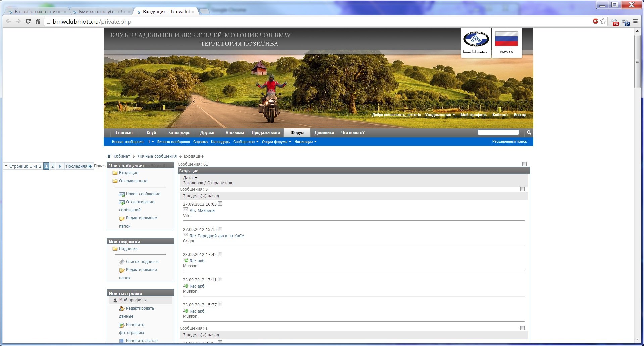Bookmark page with the star icon
This screenshot has height=346, width=644.
click(603, 21)
